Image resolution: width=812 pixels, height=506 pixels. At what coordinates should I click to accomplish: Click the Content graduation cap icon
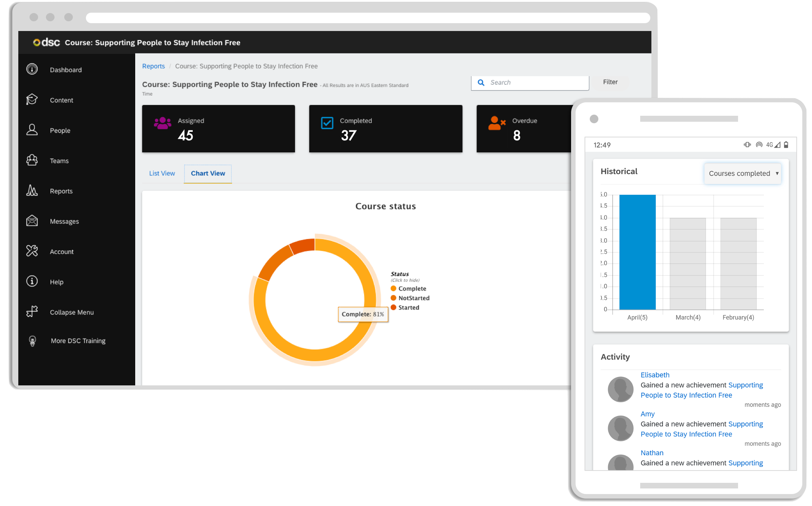tap(32, 100)
